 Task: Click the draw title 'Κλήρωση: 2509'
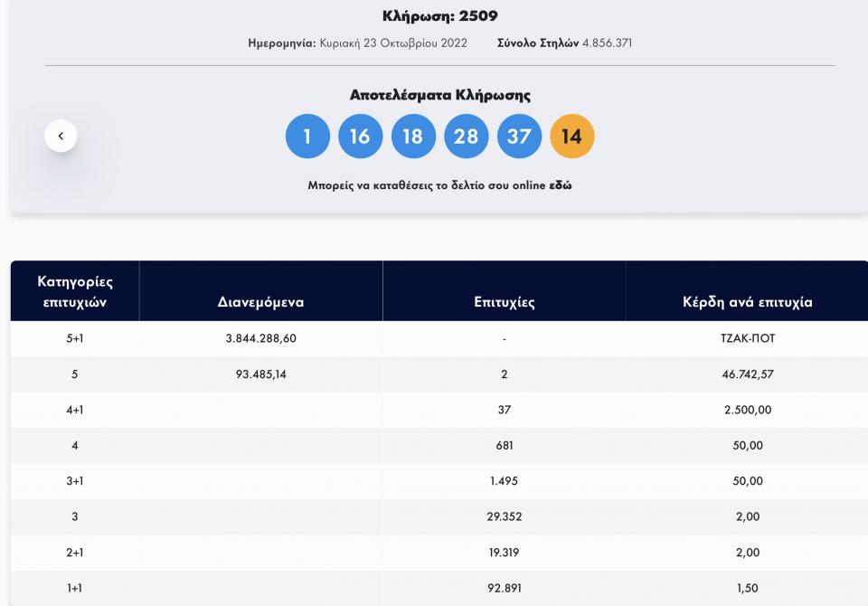[439, 16]
